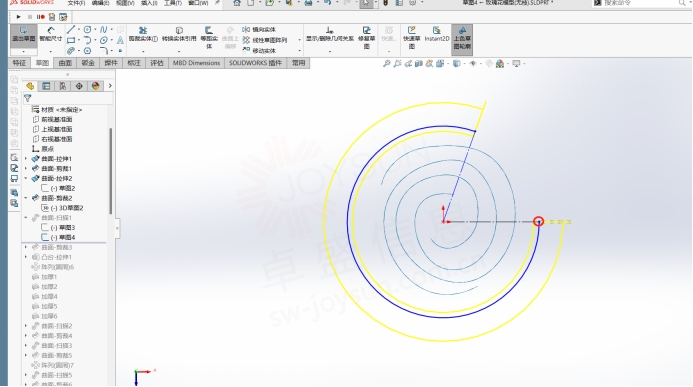Select the Circle sketch tool
This screenshot has width=693, height=387.
pos(88,30)
